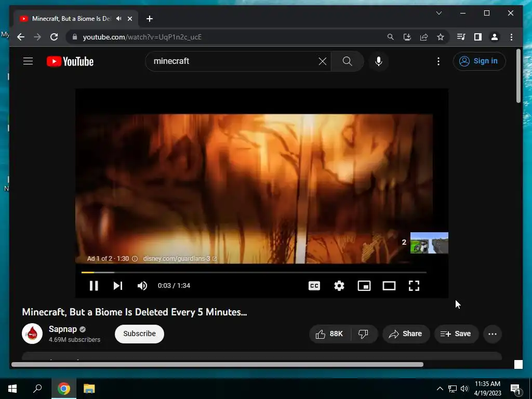This screenshot has width=532, height=399.
Task: Mute the player volume
Action: 142,286
